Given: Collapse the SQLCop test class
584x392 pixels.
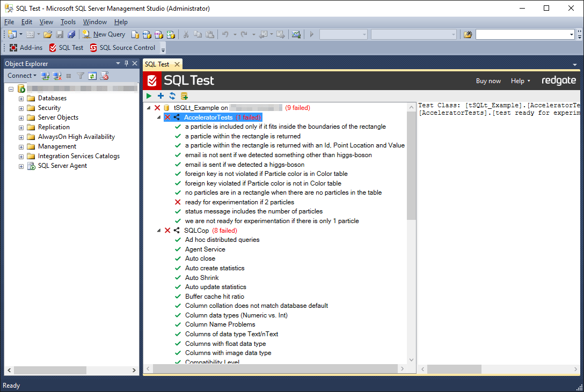Looking at the screenshot, I should 159,230.
